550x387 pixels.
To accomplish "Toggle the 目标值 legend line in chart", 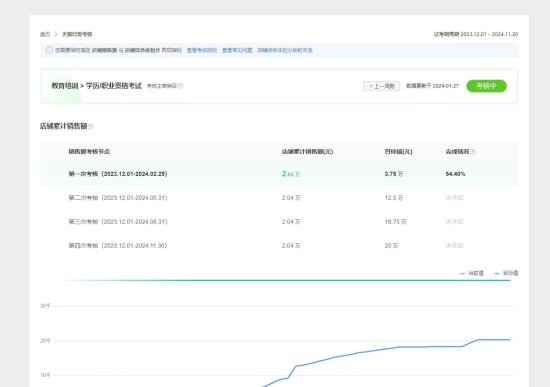I will (x=506, y=273).
